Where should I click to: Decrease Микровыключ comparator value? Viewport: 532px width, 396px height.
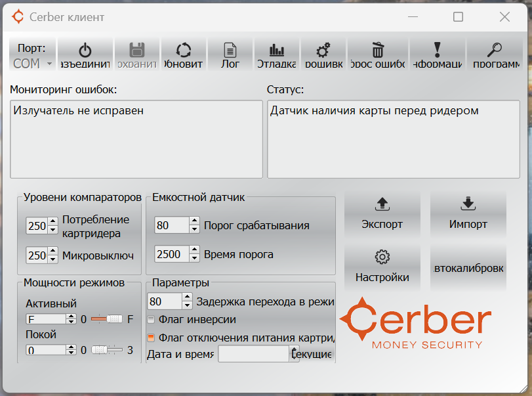pos(52,259)
